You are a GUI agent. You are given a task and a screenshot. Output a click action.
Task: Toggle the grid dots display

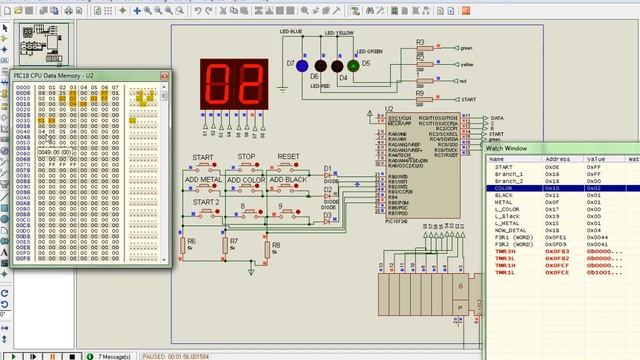click(x=108, y=11)
